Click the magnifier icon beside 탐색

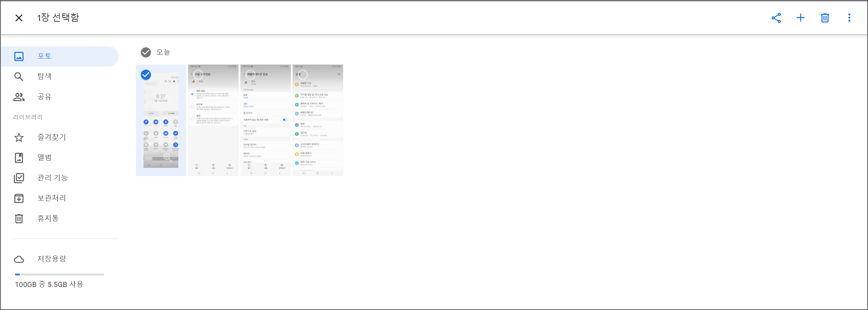click(19, 77)
